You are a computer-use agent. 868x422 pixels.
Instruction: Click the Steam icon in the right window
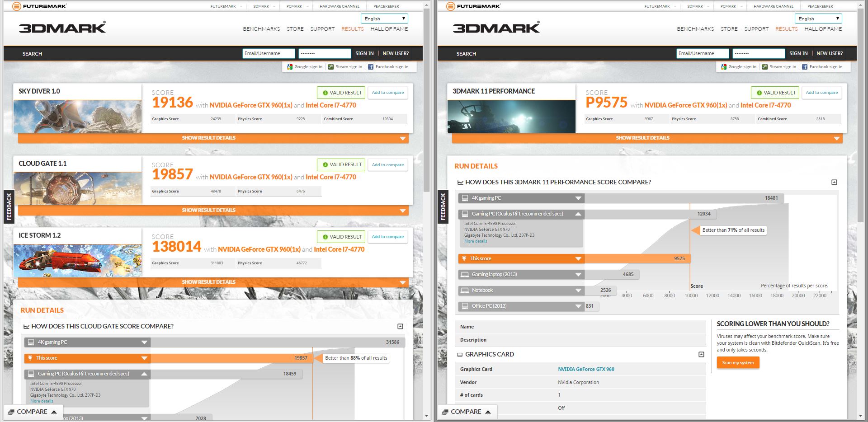(x=765, y=67)
